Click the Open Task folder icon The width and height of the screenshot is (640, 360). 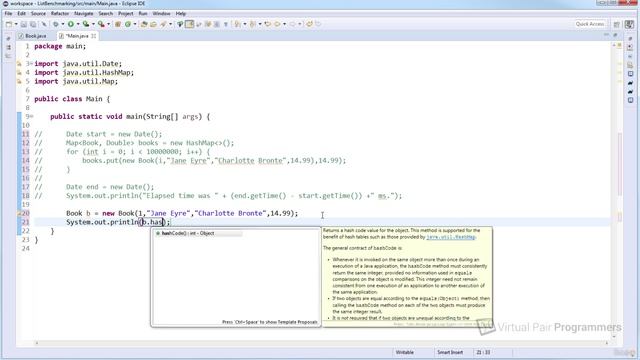coord(153,24)
